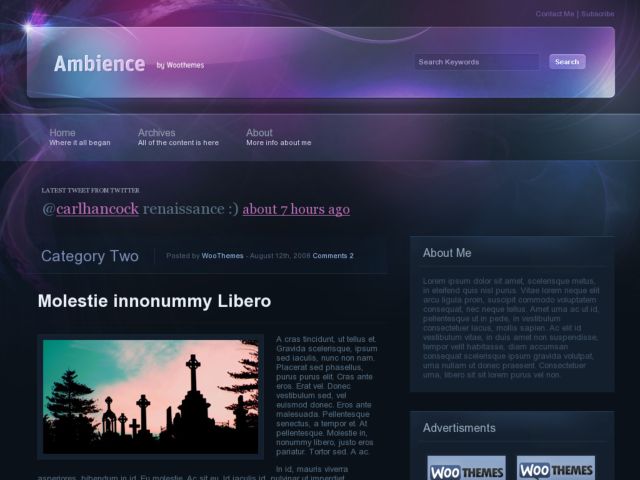The image size is (640, 480).
Task: Open the Archives menu item
Action: 178,137
